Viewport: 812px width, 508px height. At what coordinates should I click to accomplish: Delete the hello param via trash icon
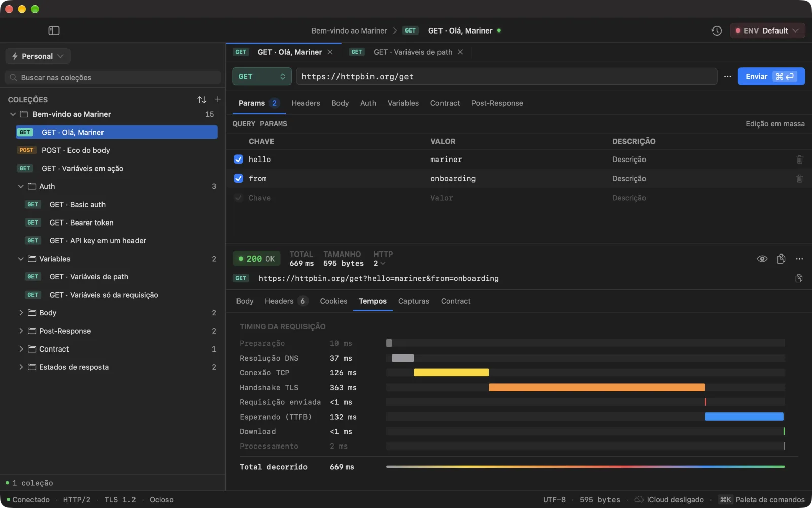[799, 160]
